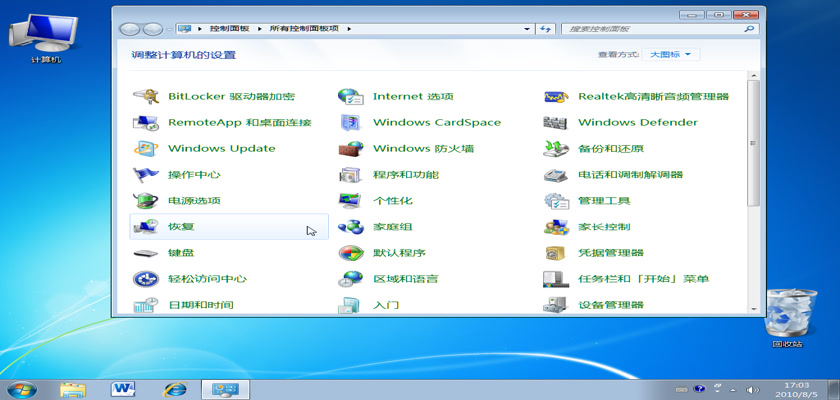Open 备份和还原 item
The width and height of the screenshot is (840, 400).
(x=610, y=149)
